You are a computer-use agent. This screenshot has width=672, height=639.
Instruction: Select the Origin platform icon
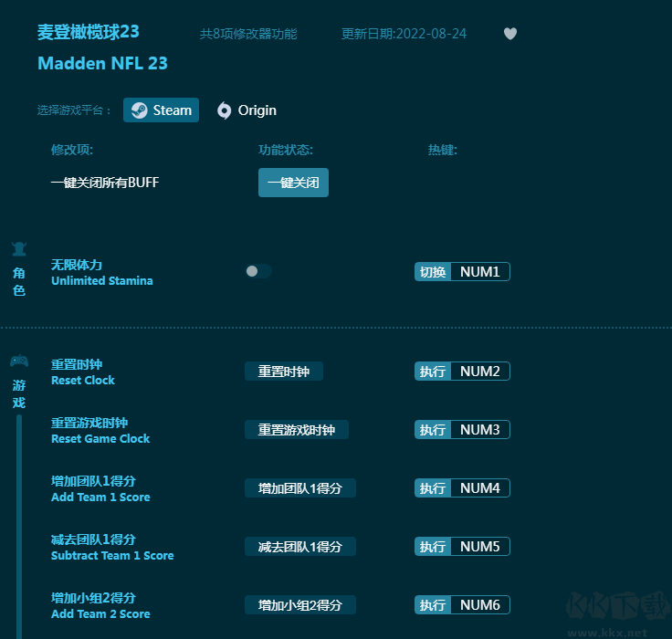click(x=225, y=110)
